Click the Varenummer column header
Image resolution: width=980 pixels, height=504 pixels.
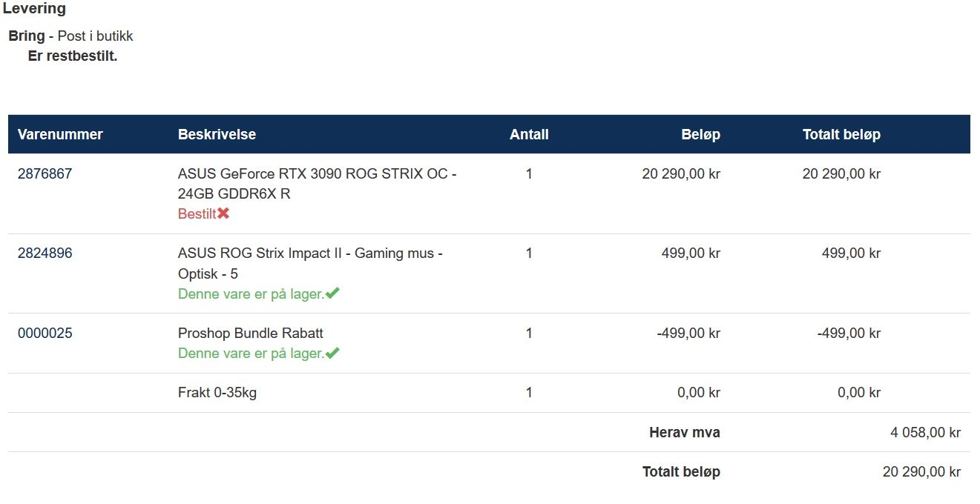point(60,134)
